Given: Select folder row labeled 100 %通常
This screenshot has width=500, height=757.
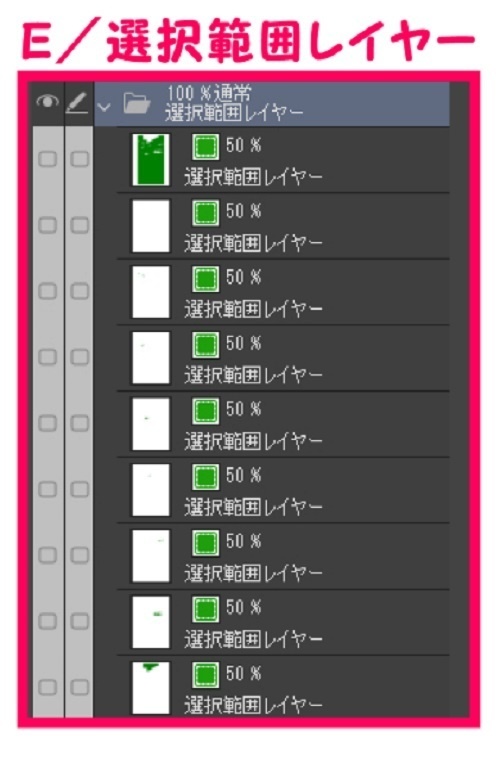Looking at the screenshot, I should (x=272, y=104).
